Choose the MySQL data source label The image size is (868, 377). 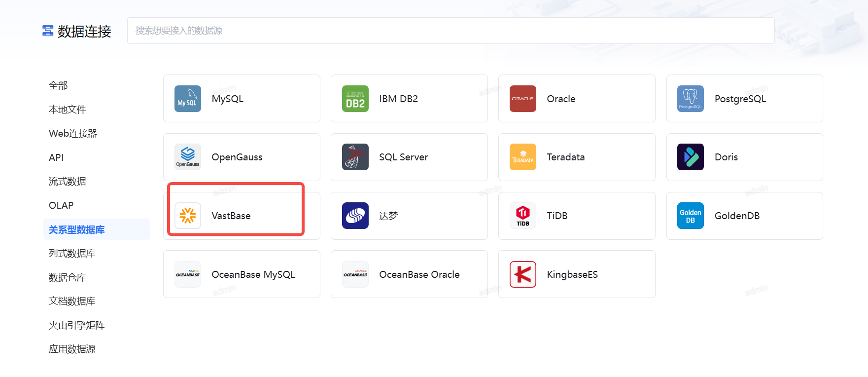(x=228, y=99)
